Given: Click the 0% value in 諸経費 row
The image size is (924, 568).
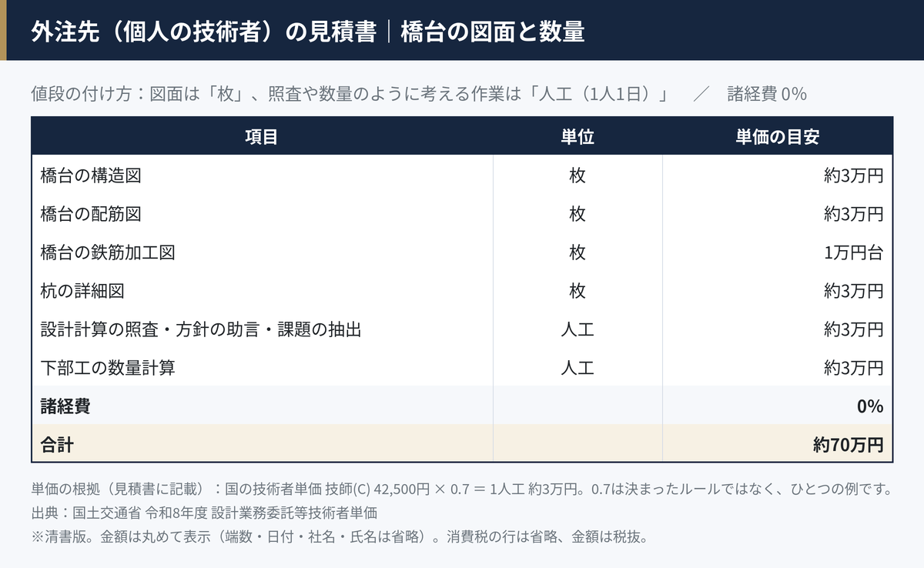Looking at the screenshot, I should [870, 406].
